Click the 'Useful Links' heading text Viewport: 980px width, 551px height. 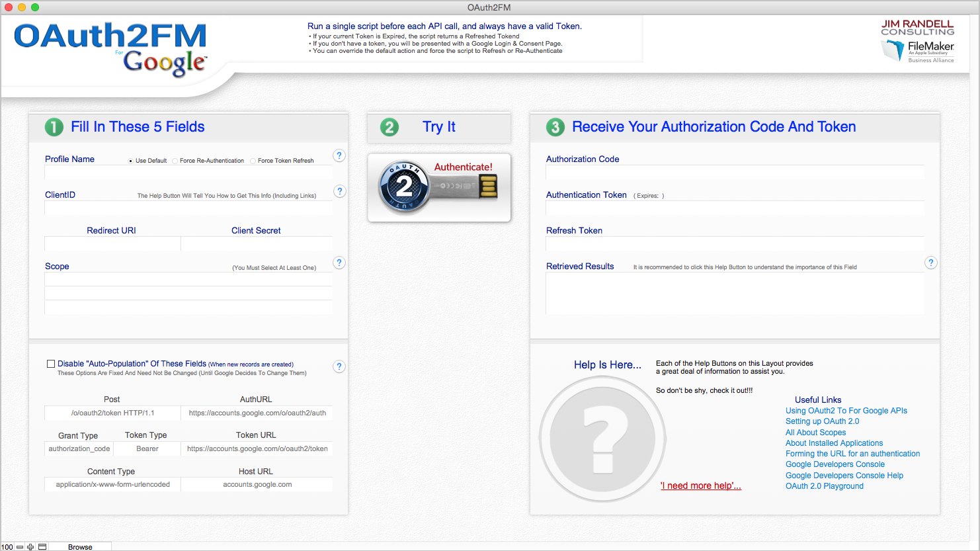pyautogui.click(x=818, y=400)
